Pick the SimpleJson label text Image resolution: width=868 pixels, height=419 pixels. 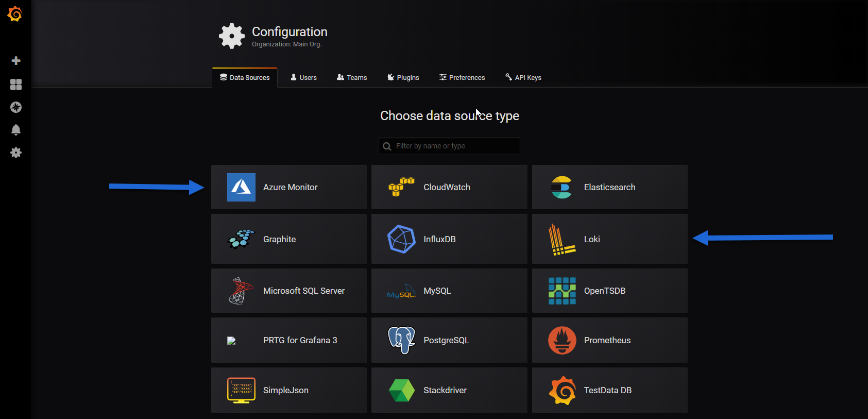point(286,390)
